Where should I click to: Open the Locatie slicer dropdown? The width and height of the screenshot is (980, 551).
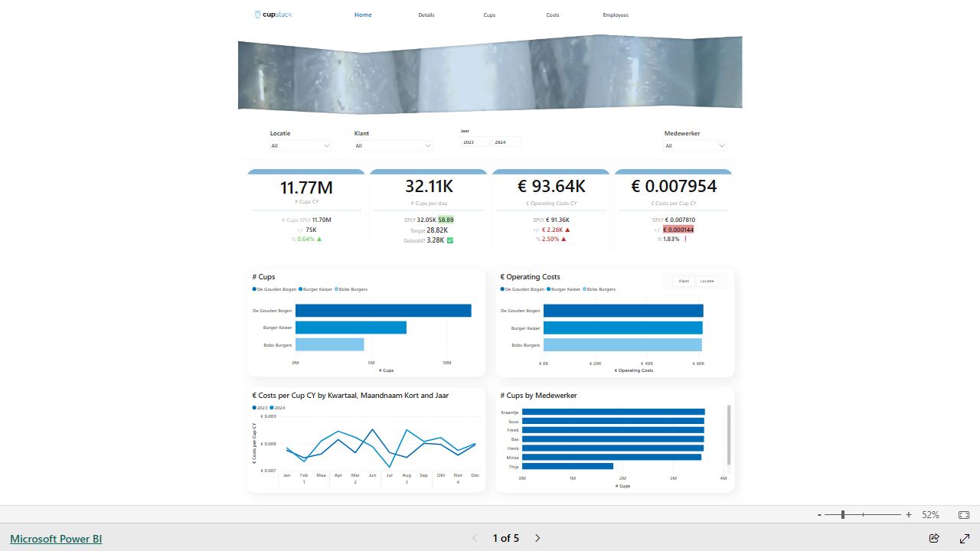coord(300,145)
